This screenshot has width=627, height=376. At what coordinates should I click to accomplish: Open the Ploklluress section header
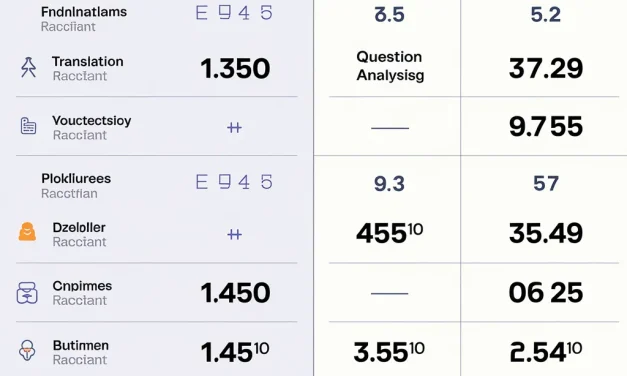tap(76, 186)
